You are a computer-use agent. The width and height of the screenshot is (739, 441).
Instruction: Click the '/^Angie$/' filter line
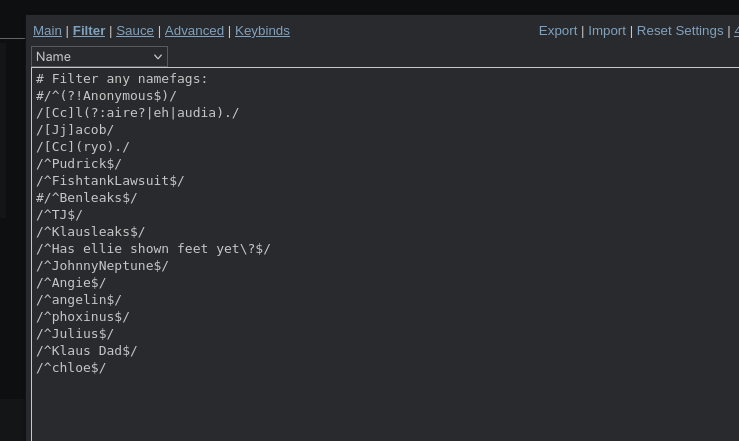point(71,282)
